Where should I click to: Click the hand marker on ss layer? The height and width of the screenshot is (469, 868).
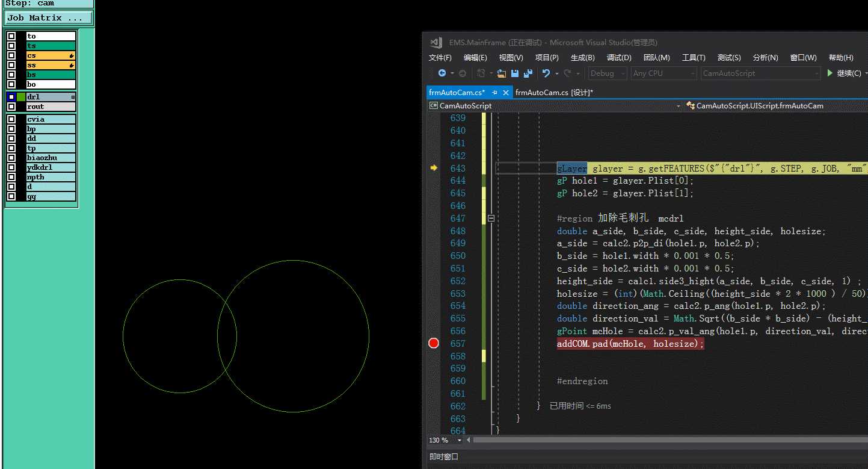pyautogui.click(x=72, y=65)
